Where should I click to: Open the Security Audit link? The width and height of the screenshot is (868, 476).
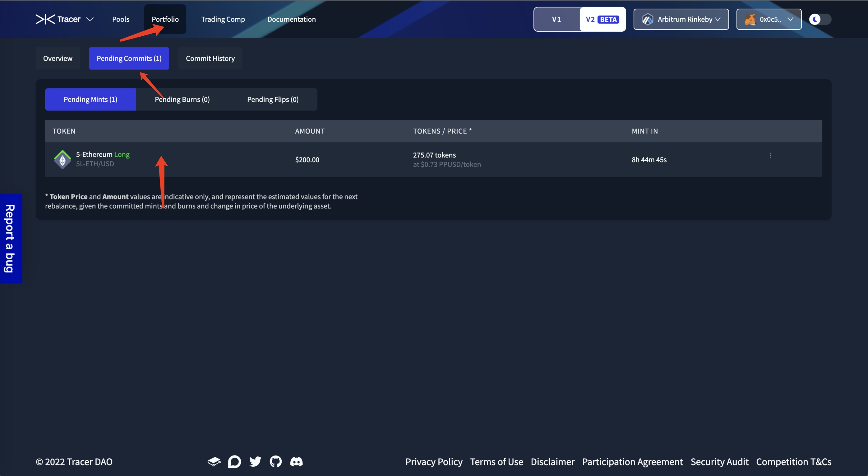click(x=719, y=461)
